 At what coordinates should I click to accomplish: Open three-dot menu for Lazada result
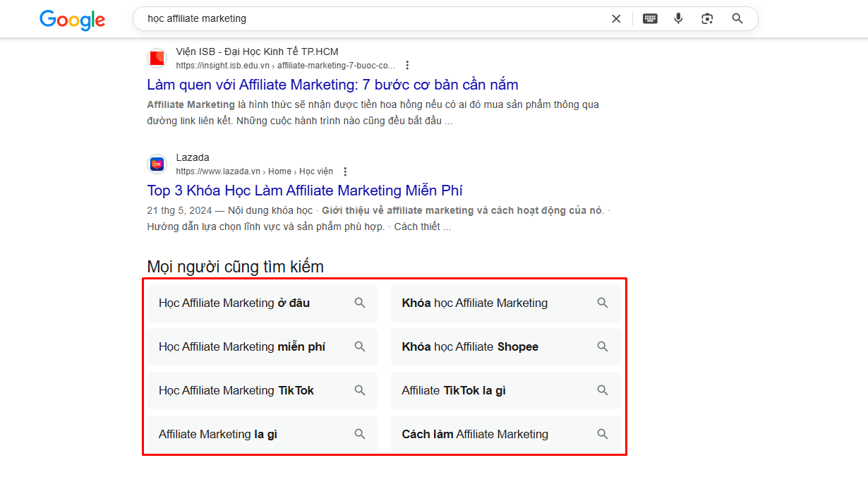[x=345, y=171]
